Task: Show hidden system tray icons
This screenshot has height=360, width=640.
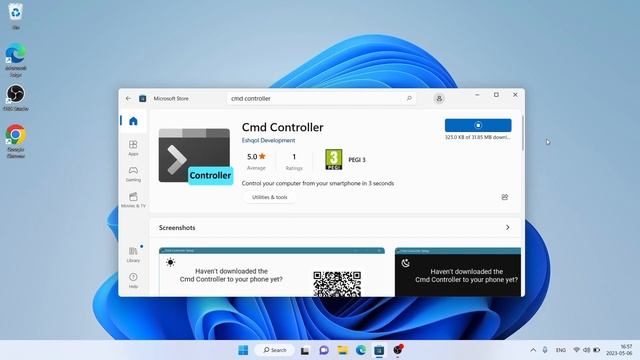Action: (533, 350)
